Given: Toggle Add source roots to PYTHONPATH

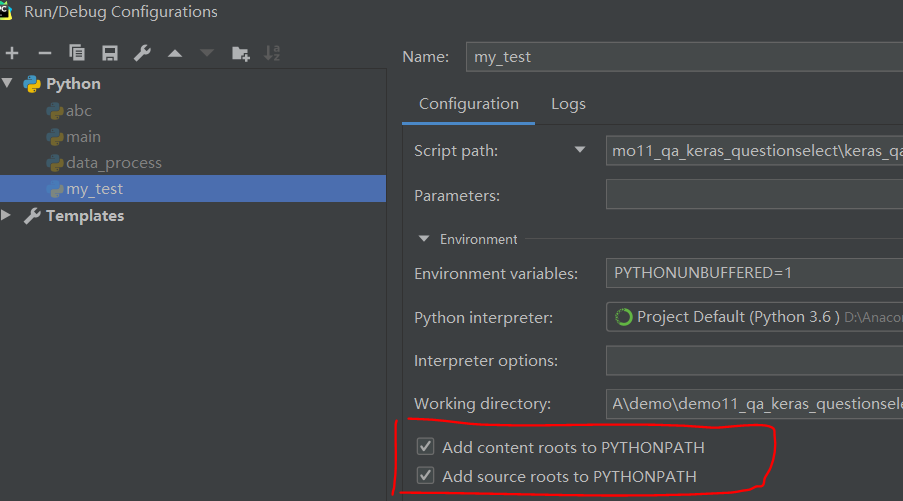Looking at the screenshot, I should pyautogui.click(x=426, y=476).
